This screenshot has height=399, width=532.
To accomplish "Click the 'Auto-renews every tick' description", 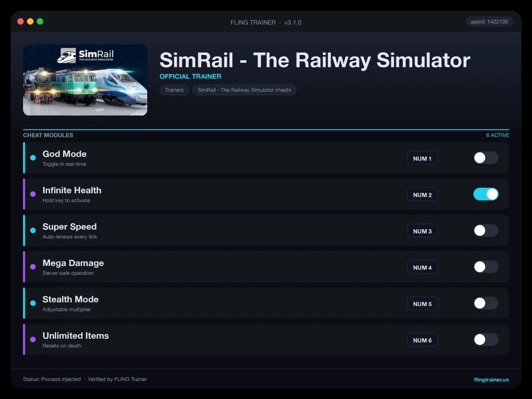I will click(70, 237).
